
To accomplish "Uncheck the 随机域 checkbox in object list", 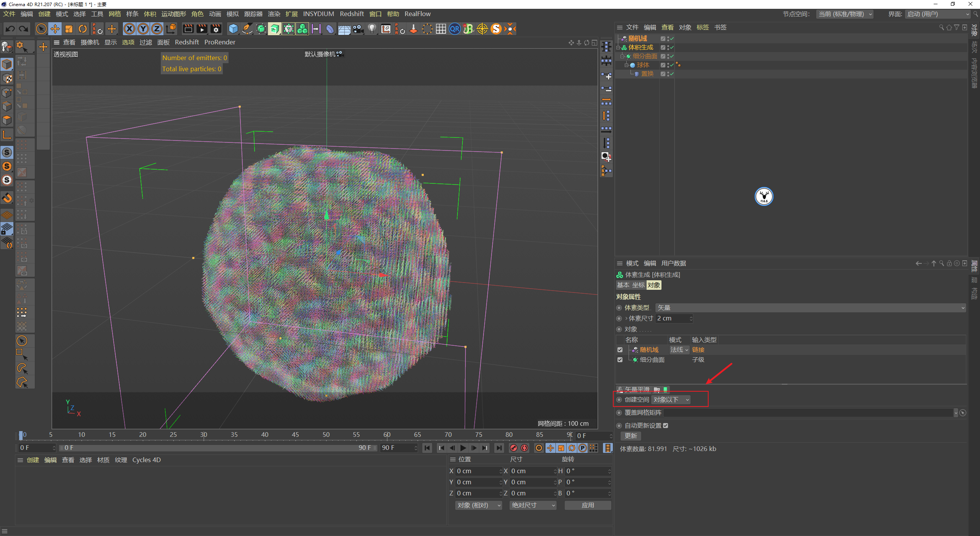I will click(x=620, y=350).
